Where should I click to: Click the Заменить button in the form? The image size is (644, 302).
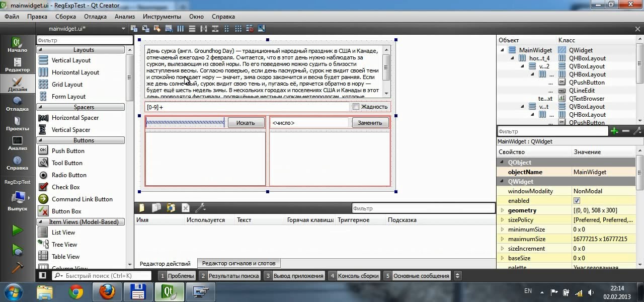(x=370, y=123)
